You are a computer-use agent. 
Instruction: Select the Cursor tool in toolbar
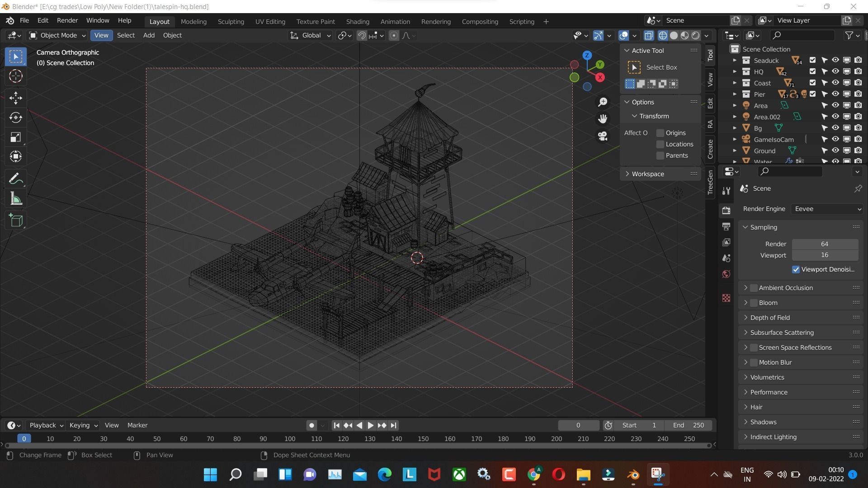point(16,76)
